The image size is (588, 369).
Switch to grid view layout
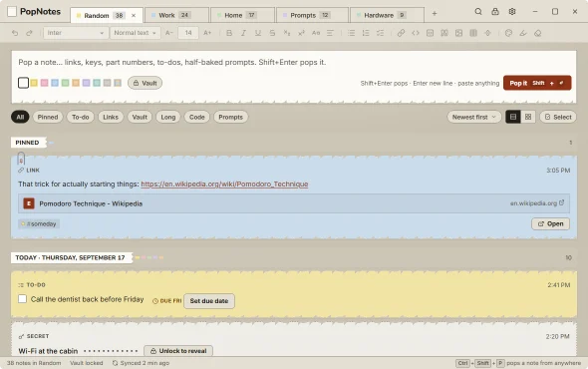[528, 117]
